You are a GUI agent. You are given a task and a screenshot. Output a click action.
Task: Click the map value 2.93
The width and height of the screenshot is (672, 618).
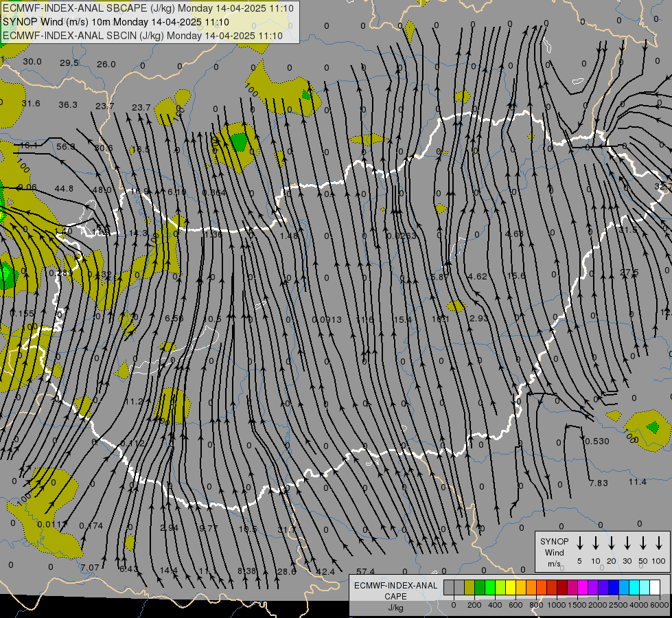(478, 318)
